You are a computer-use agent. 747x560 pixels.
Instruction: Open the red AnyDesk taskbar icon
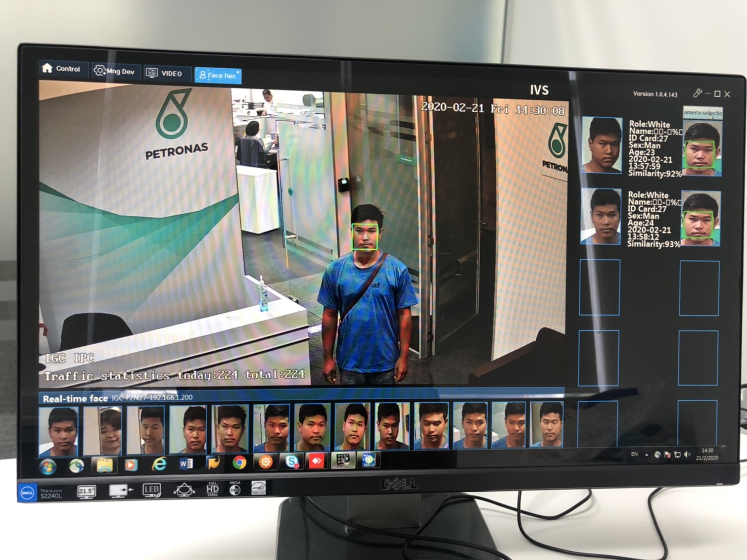click(316, 461)
